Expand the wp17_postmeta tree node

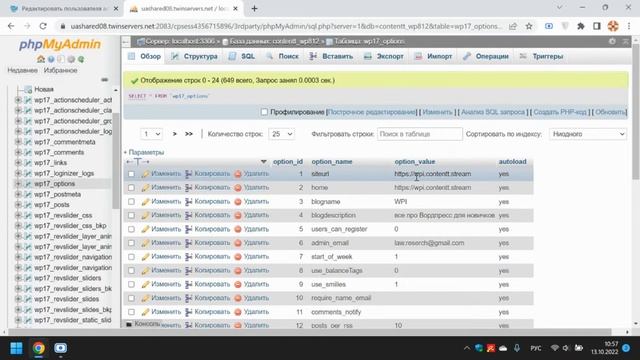pyautogui.click(x=18, y=194)
